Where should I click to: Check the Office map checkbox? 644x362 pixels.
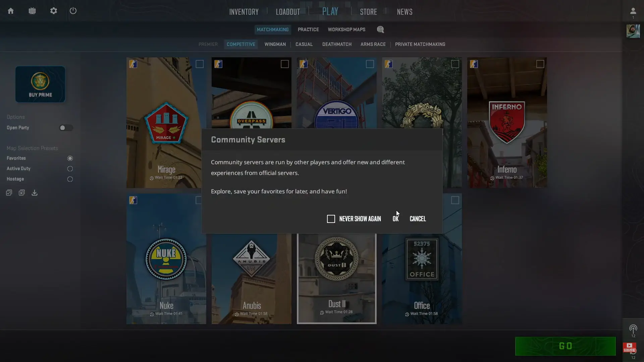[455, 200]
